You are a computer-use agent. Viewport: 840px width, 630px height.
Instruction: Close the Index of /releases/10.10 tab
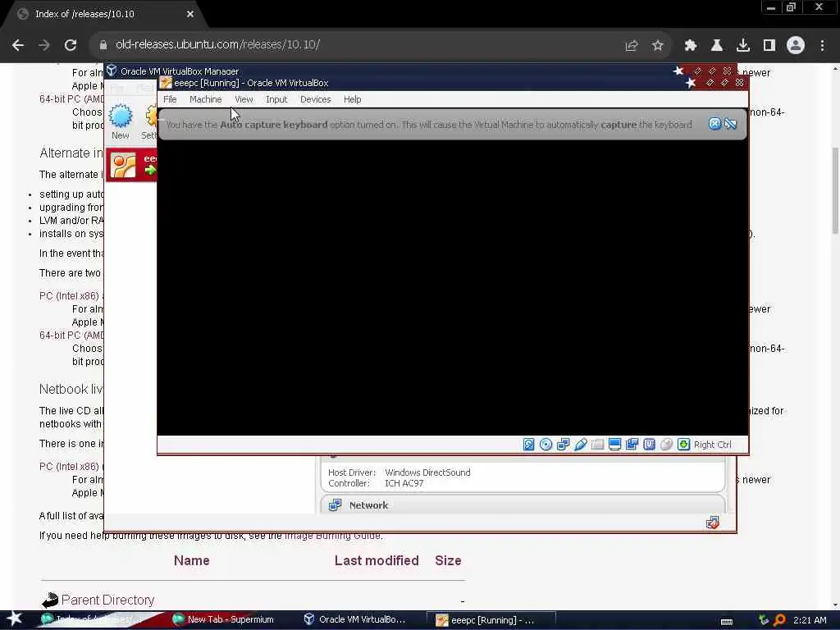(x=190, y=15)
